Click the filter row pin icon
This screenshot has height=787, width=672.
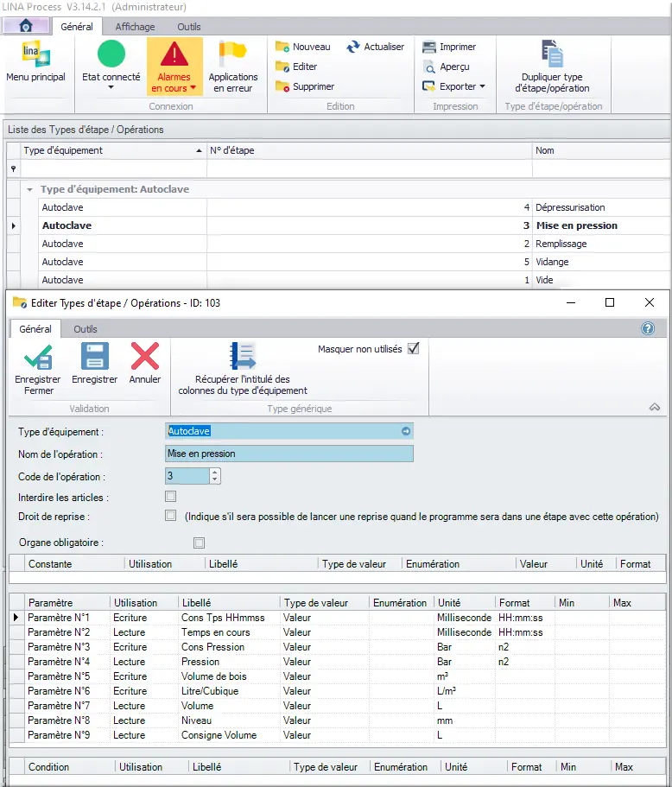click(x=14, y=169)
